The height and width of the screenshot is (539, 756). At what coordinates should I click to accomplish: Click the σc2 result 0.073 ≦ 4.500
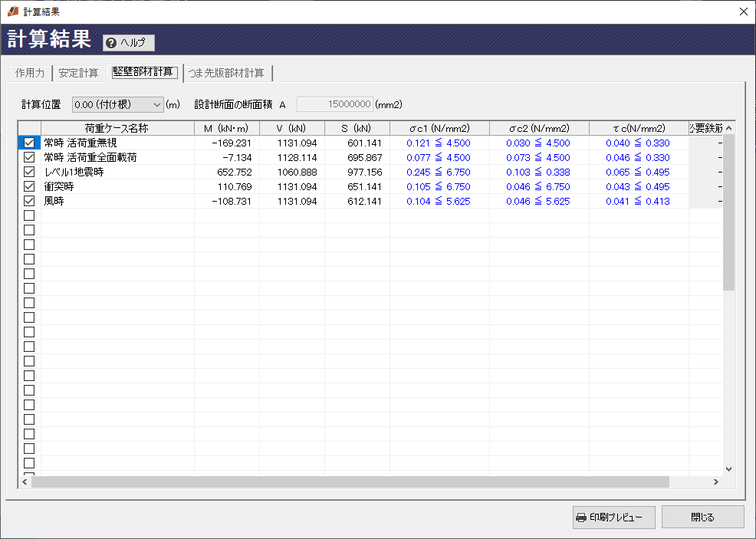[x=538, y=158]
